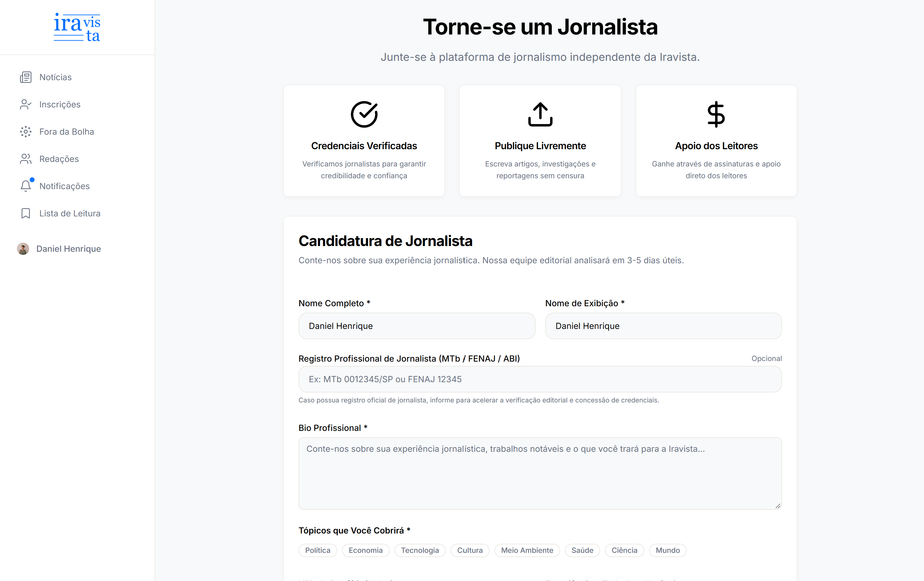Focus the Nome Completo field
Image resolution: width=924 pixels, height=581 pixels.
tap(417, 326)
